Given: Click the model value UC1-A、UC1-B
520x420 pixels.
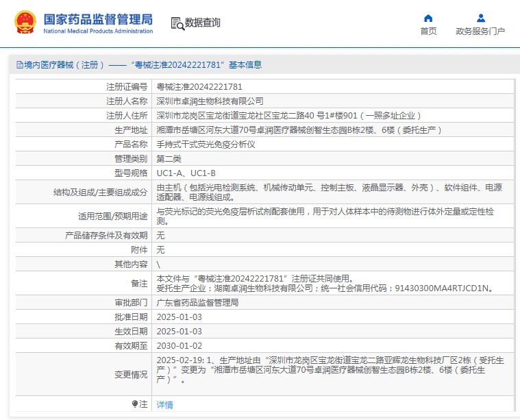Looking at the screenshot, I should click(x=186, y=173).
